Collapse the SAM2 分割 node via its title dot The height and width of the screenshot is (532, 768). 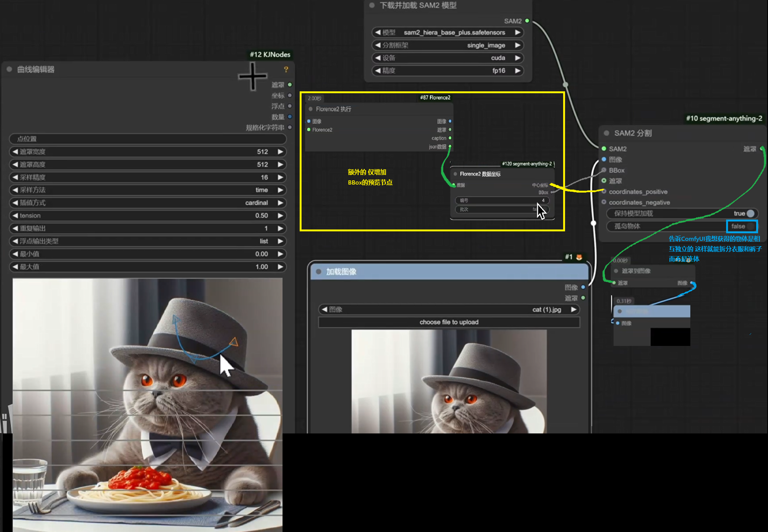[x=607, y=133]
